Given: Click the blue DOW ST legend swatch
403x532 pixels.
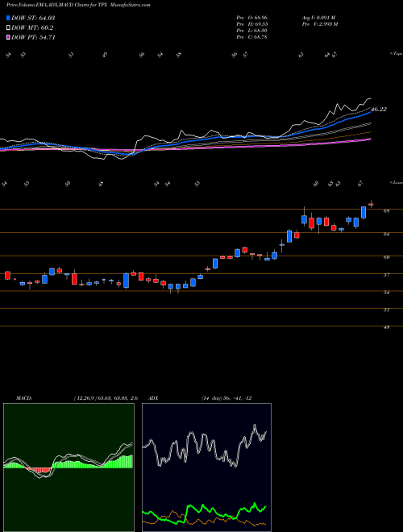Looking at the screenshot, I should click(9, 18).
